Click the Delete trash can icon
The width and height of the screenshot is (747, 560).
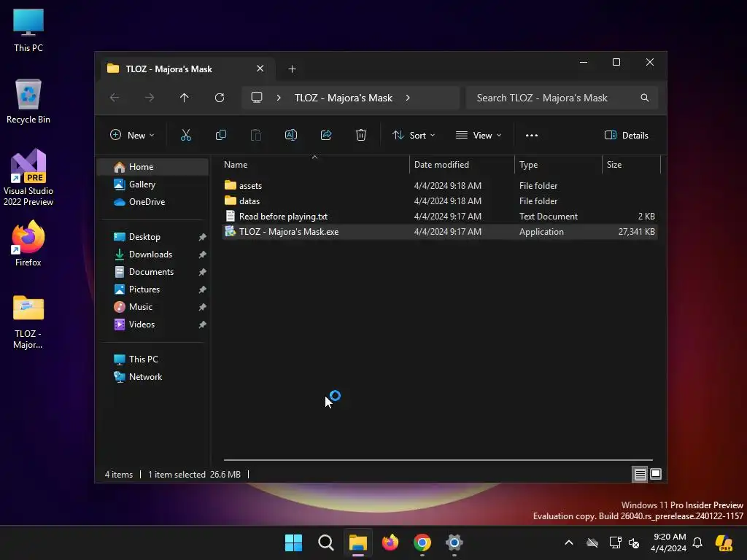[x=361, y=135]
